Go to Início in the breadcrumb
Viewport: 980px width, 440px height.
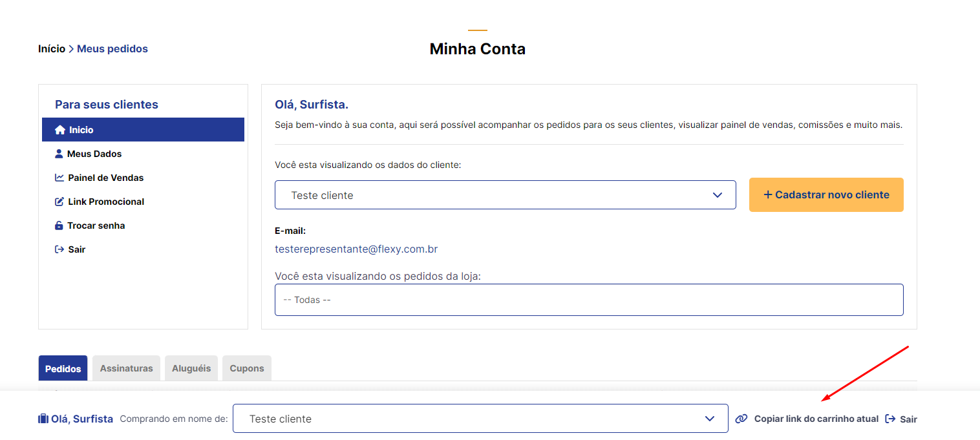(x=52, y=48)
